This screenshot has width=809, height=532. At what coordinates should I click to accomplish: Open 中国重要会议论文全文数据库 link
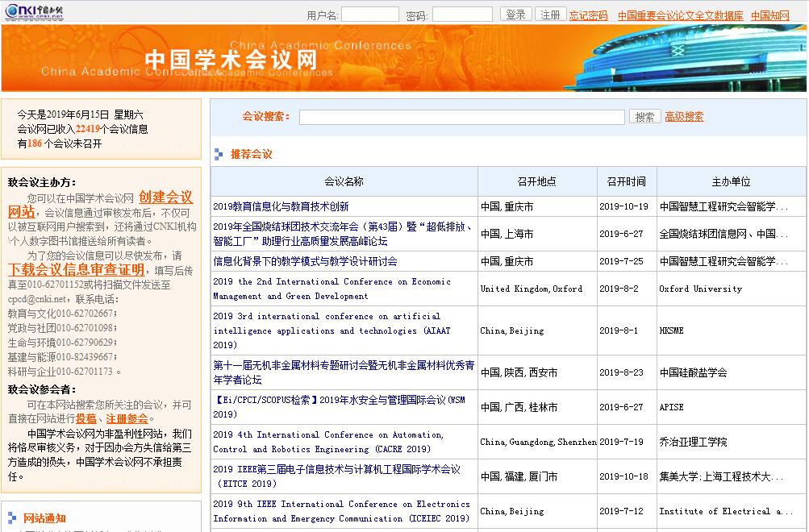point(680,15)
